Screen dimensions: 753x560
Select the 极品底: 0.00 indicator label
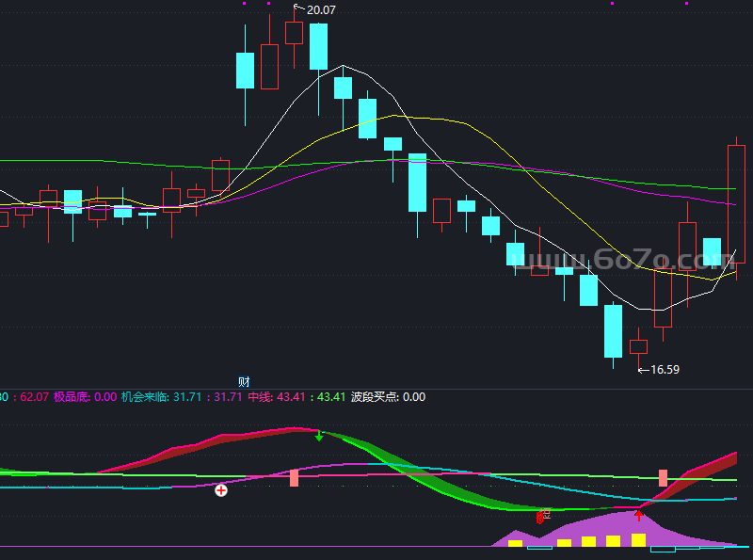(x=85, y=397)
